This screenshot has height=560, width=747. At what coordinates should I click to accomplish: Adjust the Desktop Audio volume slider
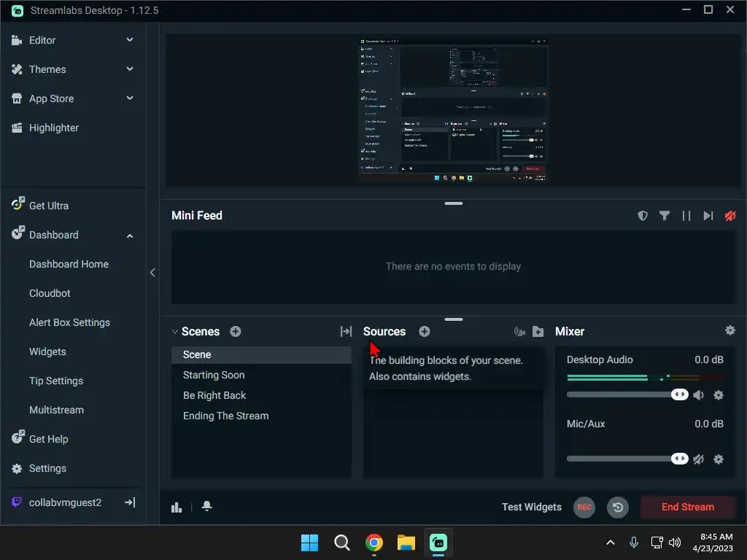(x=627, y=394)
